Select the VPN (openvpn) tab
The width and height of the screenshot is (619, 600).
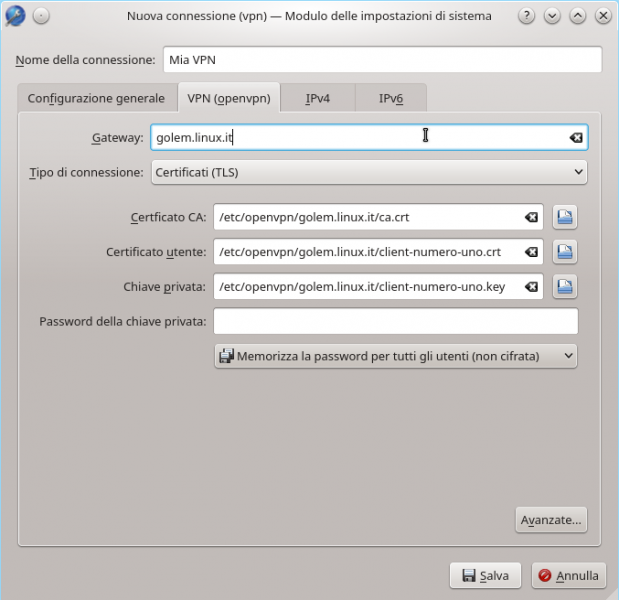coord(229,98)
